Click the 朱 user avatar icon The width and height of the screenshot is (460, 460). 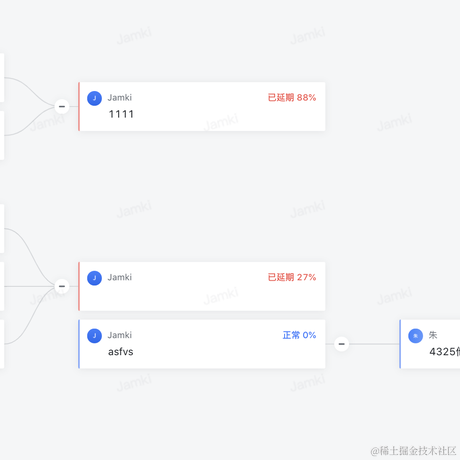(x=415, y=336)
